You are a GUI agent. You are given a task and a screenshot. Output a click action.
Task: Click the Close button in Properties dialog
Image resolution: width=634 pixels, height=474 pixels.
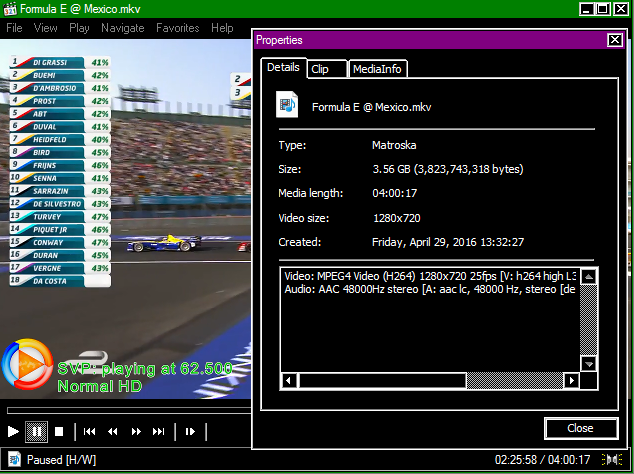[x=580, y=428]
